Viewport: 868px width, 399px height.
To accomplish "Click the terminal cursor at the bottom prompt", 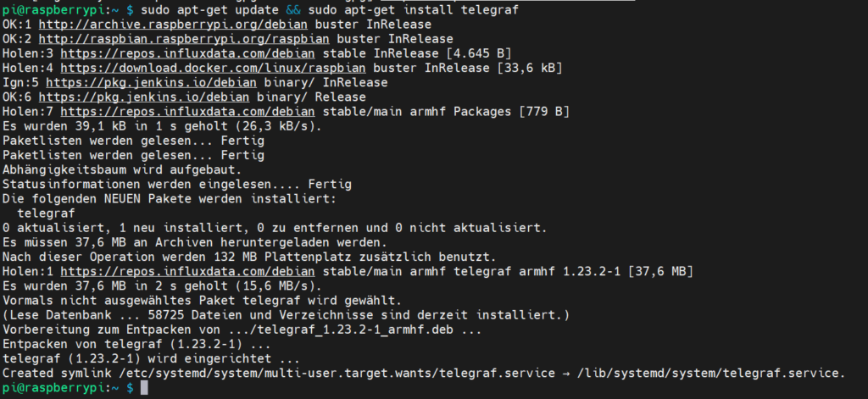I will pyautogui.click(x=145, y=388).
